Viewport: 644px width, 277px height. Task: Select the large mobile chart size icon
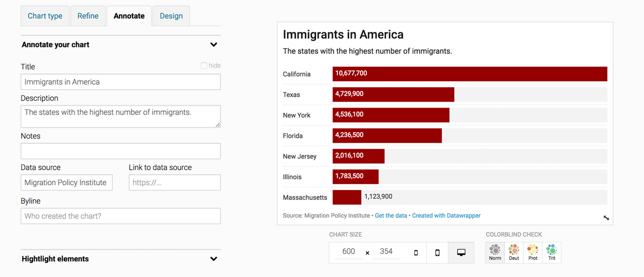(x=437, y=253)
